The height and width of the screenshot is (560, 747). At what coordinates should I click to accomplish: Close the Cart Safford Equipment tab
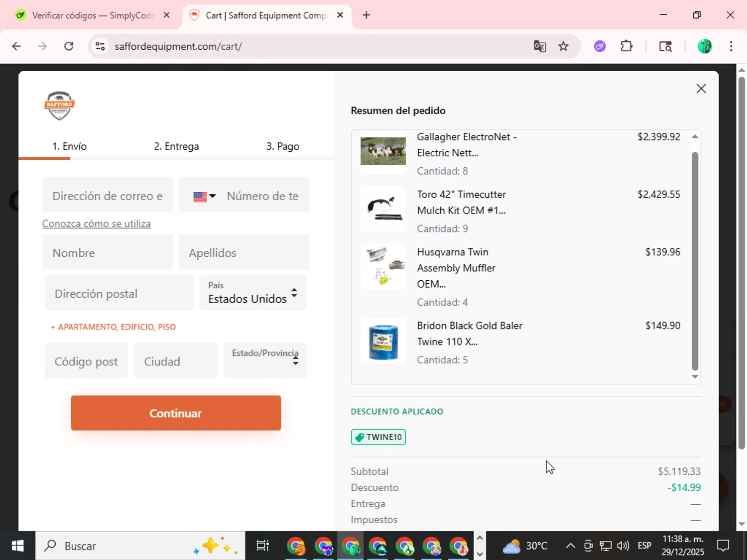340,15
